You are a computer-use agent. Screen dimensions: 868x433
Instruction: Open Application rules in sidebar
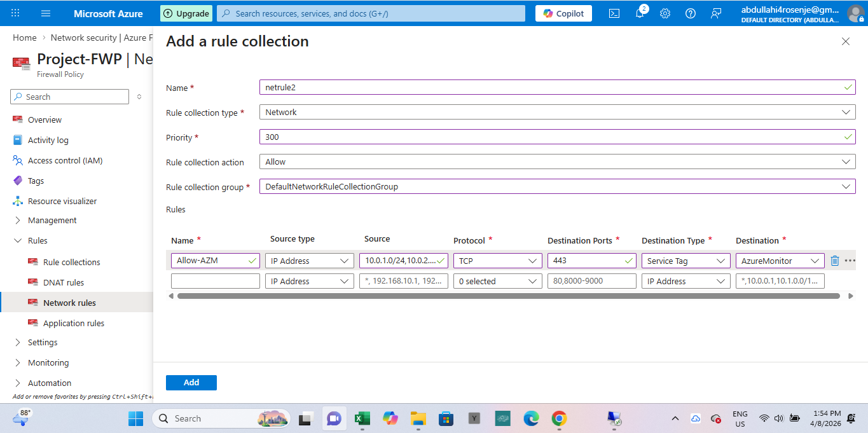[x=73, y=324]
